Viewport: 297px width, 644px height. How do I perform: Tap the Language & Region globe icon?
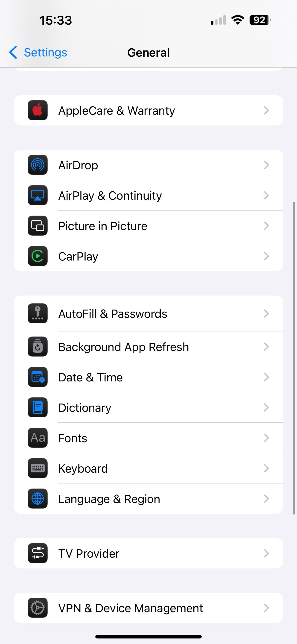[x=38, y=498]
